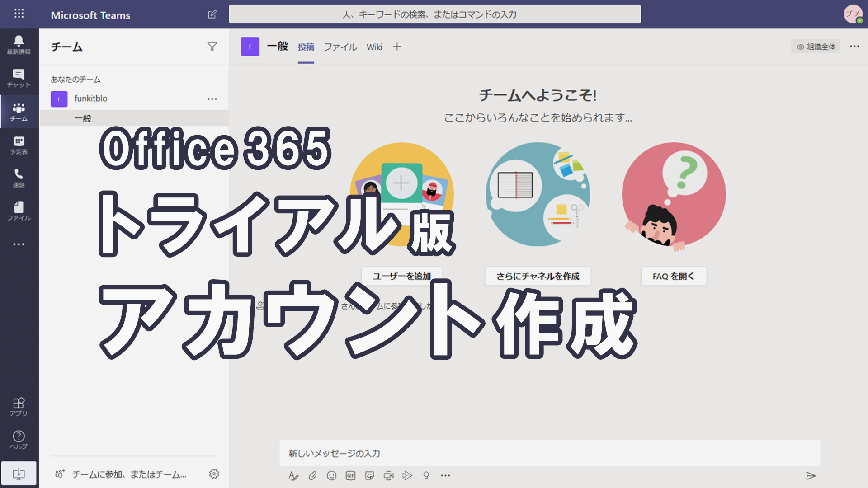Click the チームへようこそ! heading

click(538, 95)
